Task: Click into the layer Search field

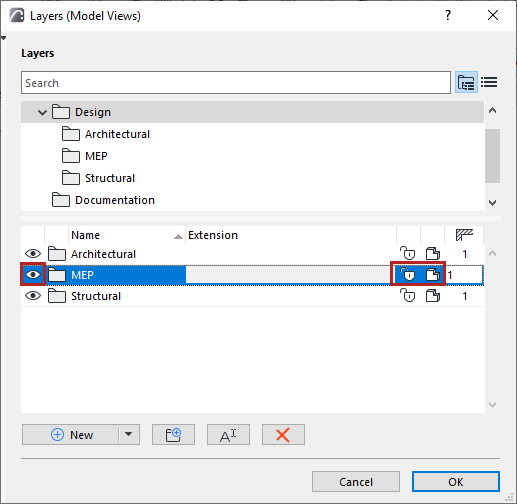Action: (x=236, y=83)
